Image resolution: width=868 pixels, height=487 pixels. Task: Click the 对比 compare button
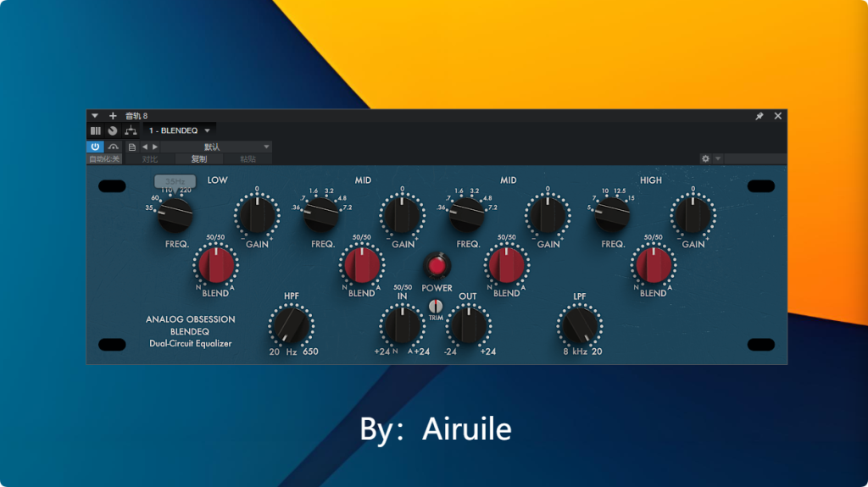pos(149,159)
